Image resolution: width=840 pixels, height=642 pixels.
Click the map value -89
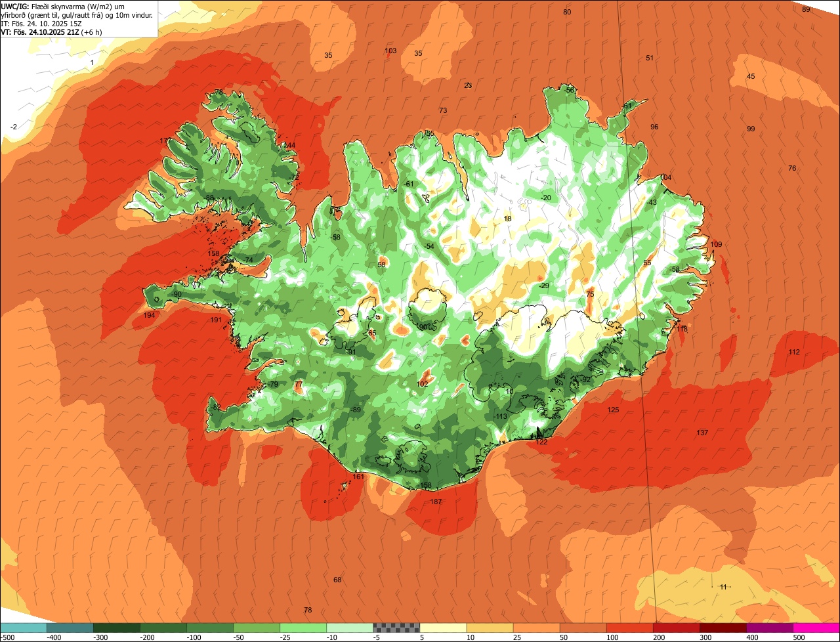356,410
